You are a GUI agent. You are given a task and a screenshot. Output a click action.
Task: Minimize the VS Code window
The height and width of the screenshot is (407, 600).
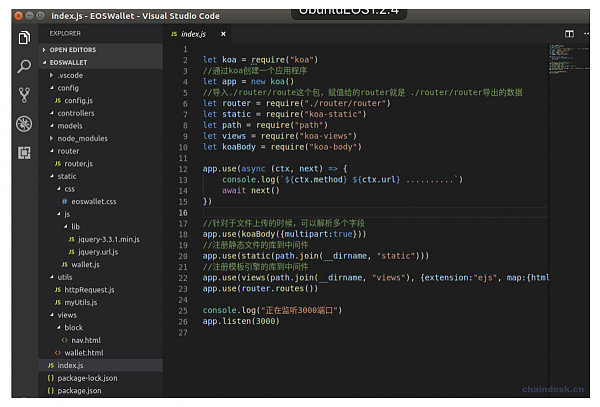29,16
